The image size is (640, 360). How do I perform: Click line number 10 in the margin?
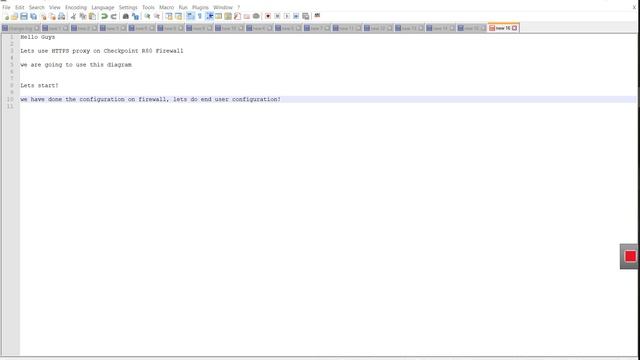10,100
